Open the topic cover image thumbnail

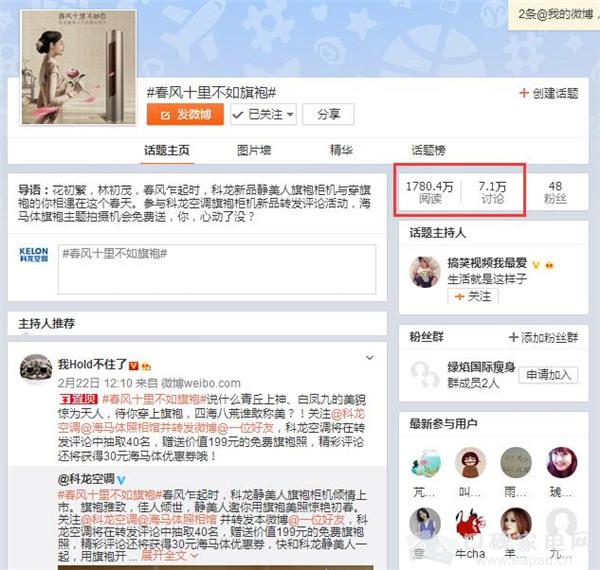[78, 67]
